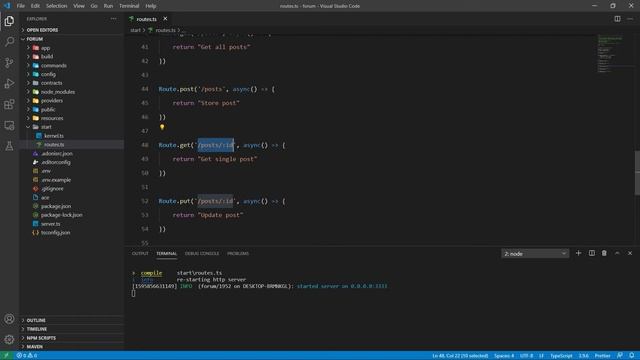This screenshot has width=640, height=360.
Task: Open notifications bell in status bar
Action: pyautogui.click(x=631, y=356)
